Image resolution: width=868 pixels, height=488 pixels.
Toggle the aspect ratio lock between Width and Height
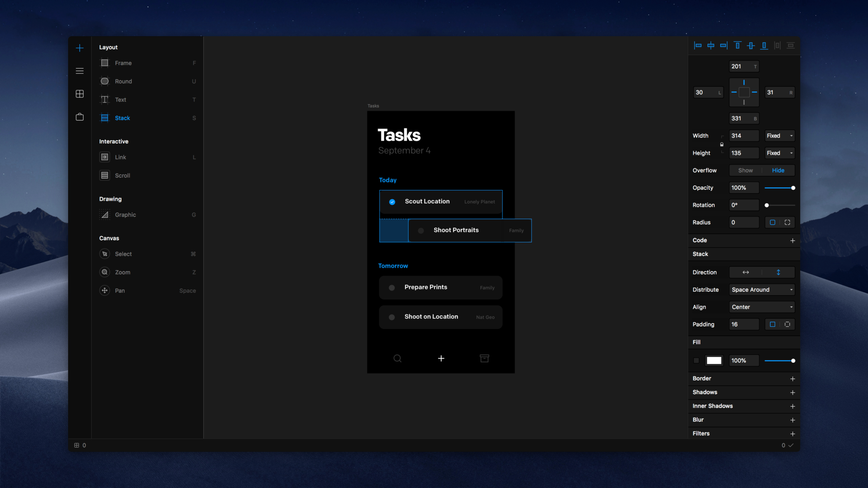pos(722,144)
